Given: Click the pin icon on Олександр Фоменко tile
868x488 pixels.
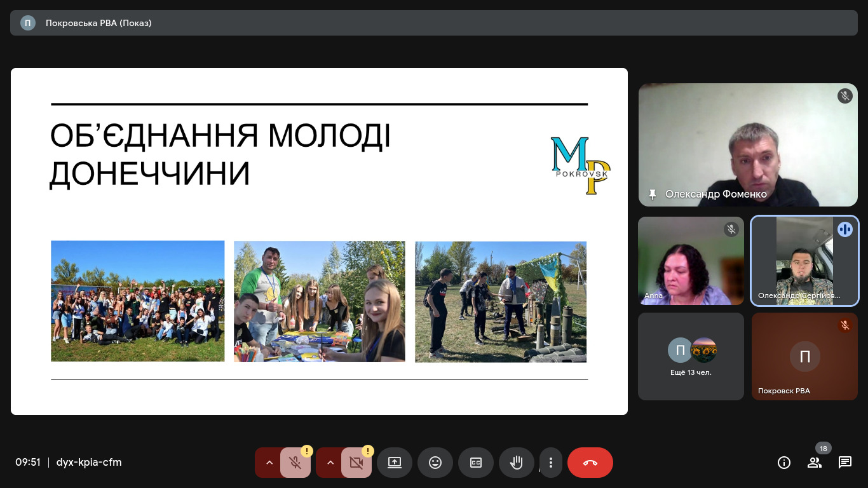Looking at the screenshot, I should click(652, 194).
